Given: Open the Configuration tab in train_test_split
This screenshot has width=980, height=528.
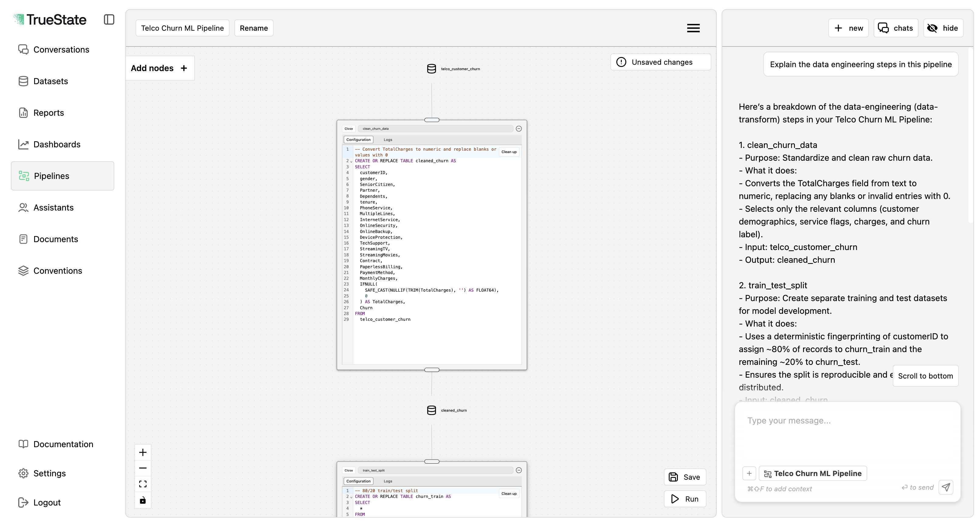Looking at the screenshot, I should (x=358, y=481).
